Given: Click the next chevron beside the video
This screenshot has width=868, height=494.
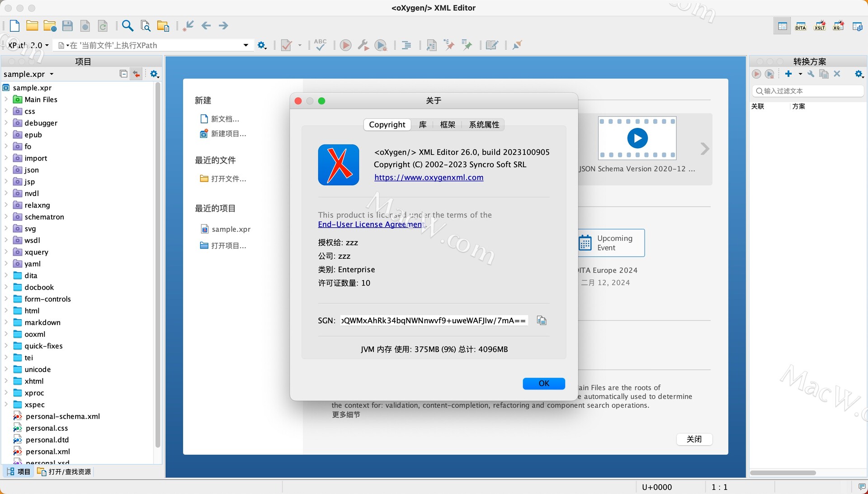Looking at the screenshot, I should [704, 149].
